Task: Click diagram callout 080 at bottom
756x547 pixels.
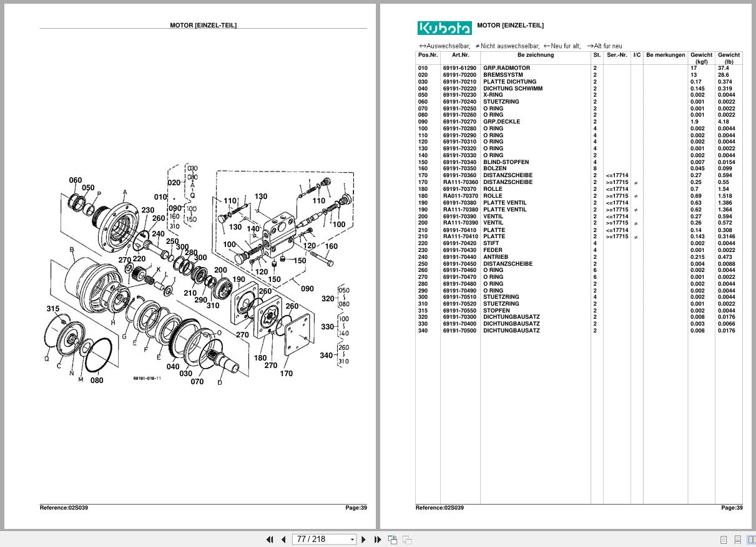Action: point(97,380)
